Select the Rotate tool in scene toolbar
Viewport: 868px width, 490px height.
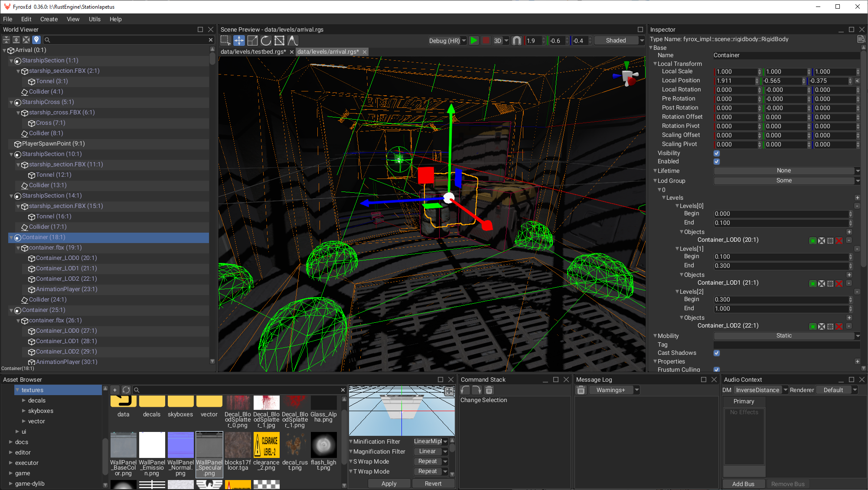pos(266,41)
